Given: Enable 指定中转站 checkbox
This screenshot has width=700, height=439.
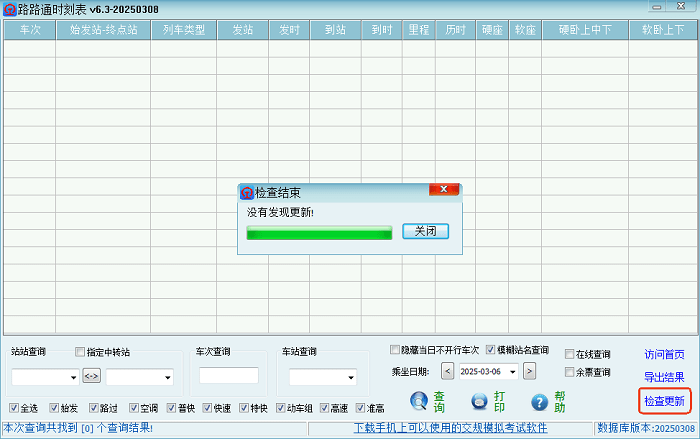Looking at the screenshot, I should coord(80,352).
